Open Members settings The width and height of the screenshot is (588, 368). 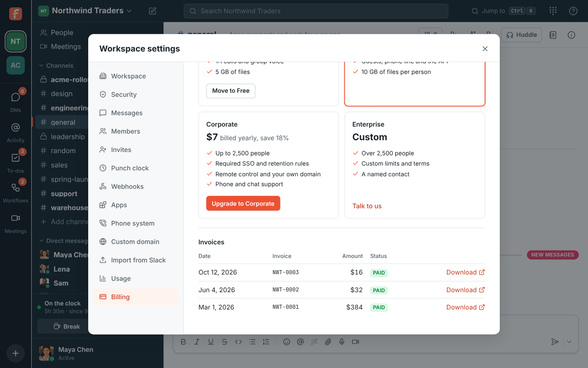tap(136, 131)
